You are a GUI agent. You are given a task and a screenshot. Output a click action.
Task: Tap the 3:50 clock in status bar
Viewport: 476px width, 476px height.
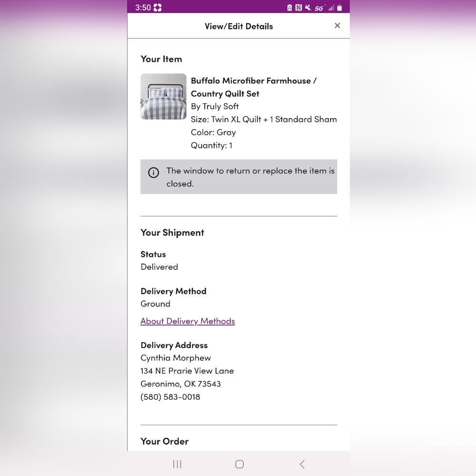point(143,8)
